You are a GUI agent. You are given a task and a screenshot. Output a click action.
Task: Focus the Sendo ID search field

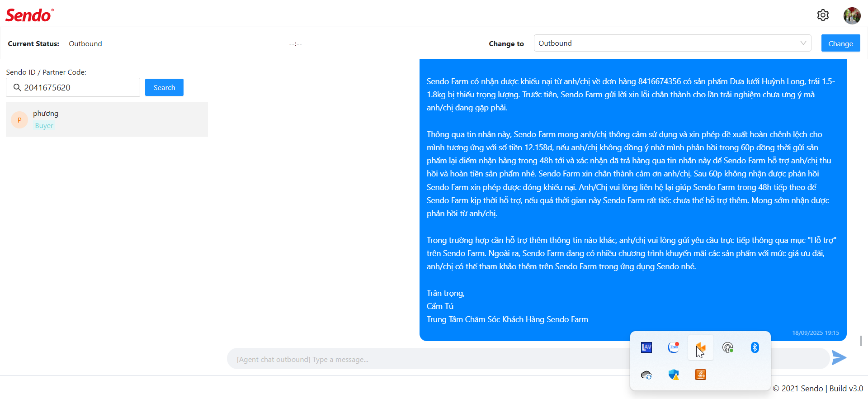pyautogui.click(x=73, y=87)
